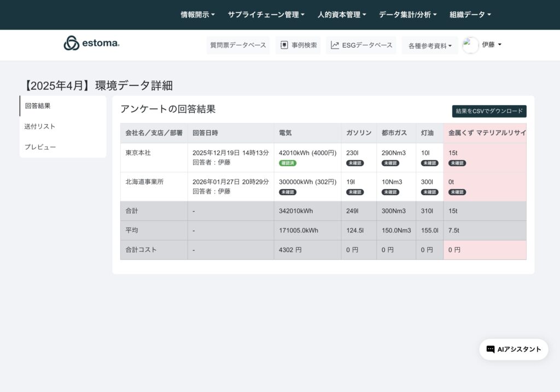Expand the 組織データ menu
The height and width of the screenshot is (392, 560).
[470, 15]
